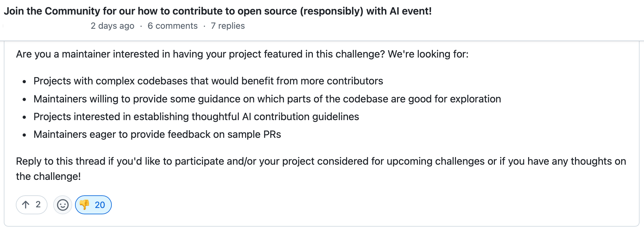
Task: Click the word '(responsibly)' in the title
Action: pos(331,11)
